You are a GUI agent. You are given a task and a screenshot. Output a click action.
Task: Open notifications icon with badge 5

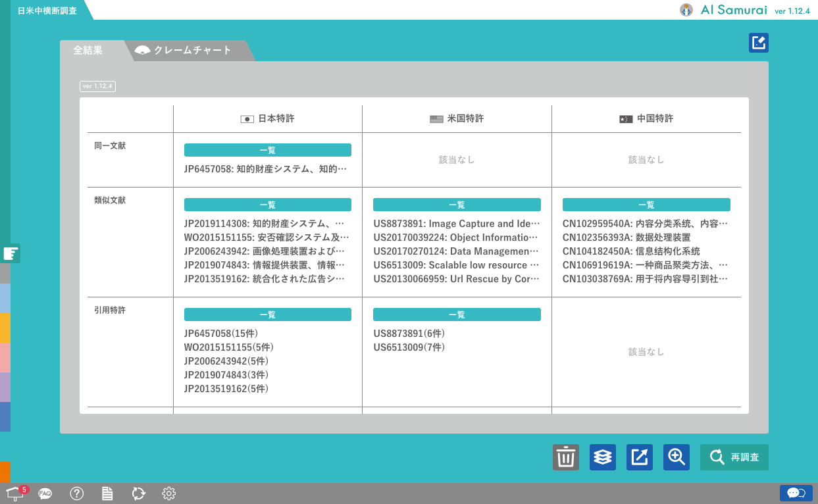(16, 493)
